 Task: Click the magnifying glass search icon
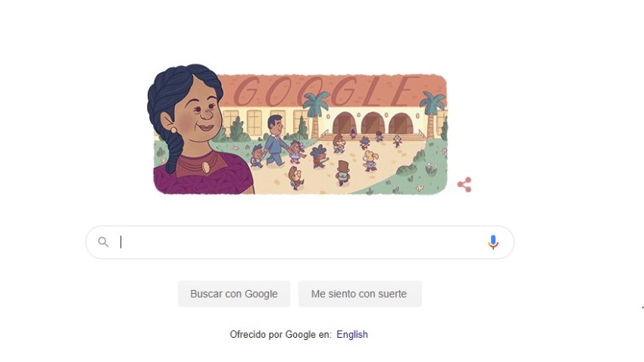point(103,242)
